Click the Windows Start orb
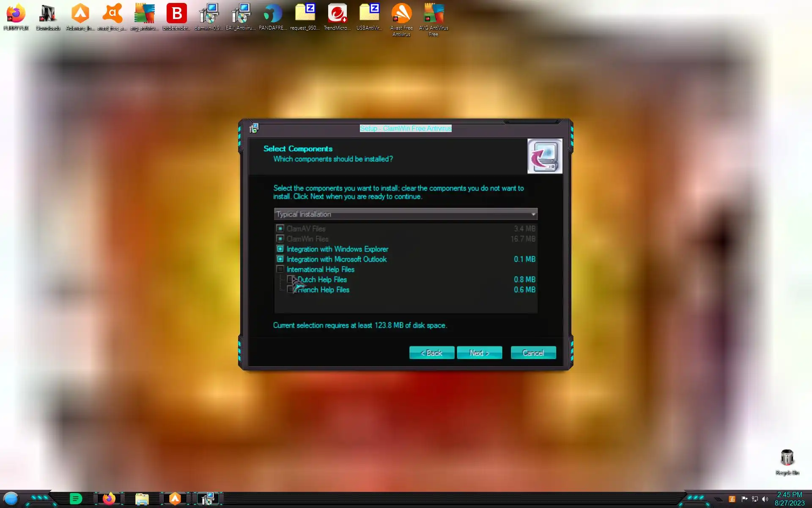The width and height of the screenshot is (812, 508). point(11,499)
